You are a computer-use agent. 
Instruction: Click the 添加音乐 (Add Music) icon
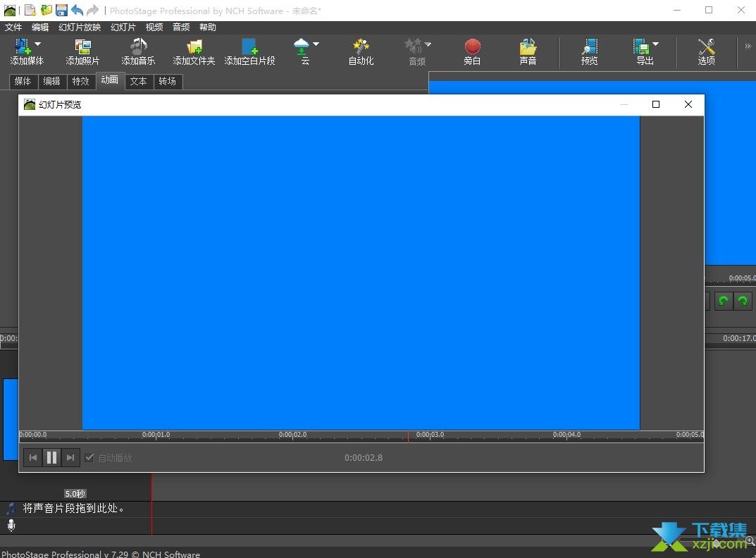coord(138,46)
